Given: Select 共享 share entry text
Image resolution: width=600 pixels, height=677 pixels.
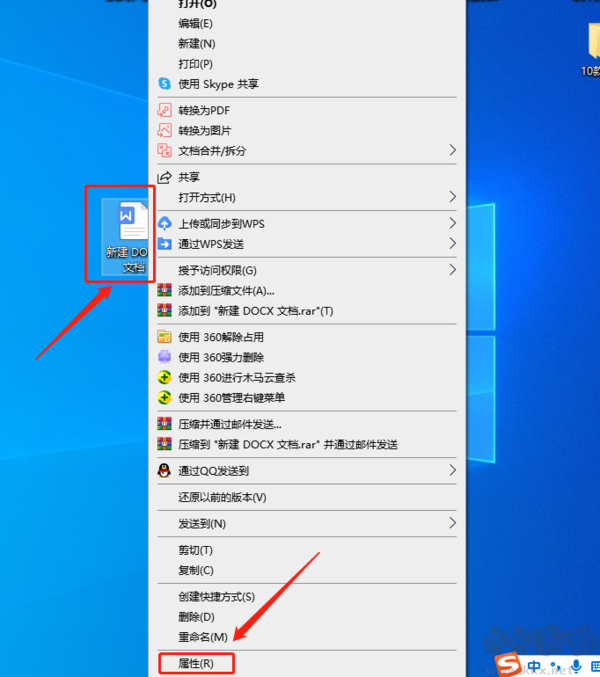Looking at the screenshot, I should coord(189,177).
